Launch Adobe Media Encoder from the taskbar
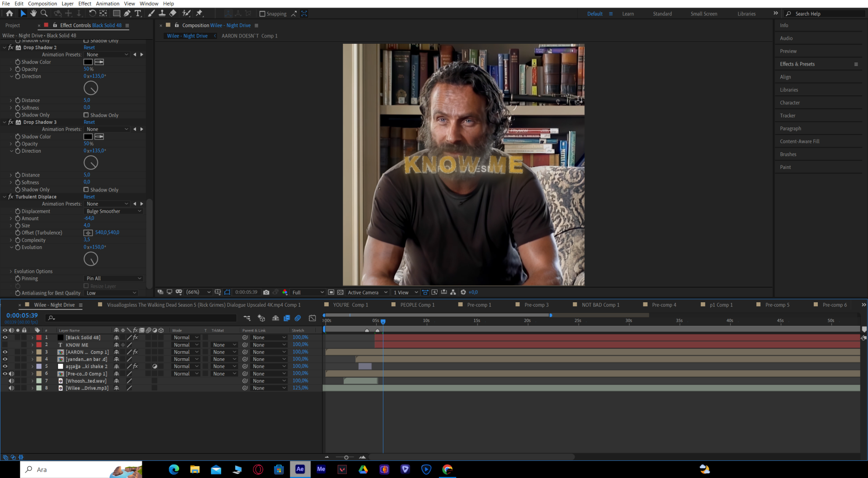Image resolution: width=868 pixels, height=478 pixels. [x=321, y=469]
